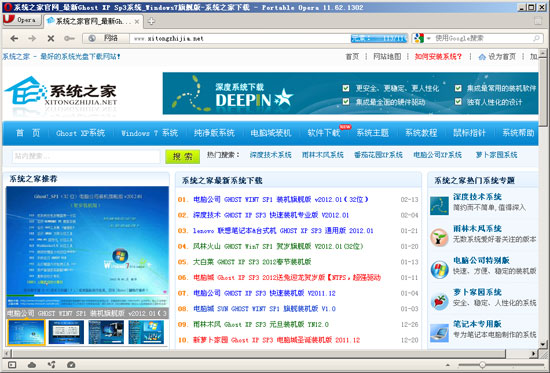Open the 首页 top link
Screen dimensions: 550x373
352,56
